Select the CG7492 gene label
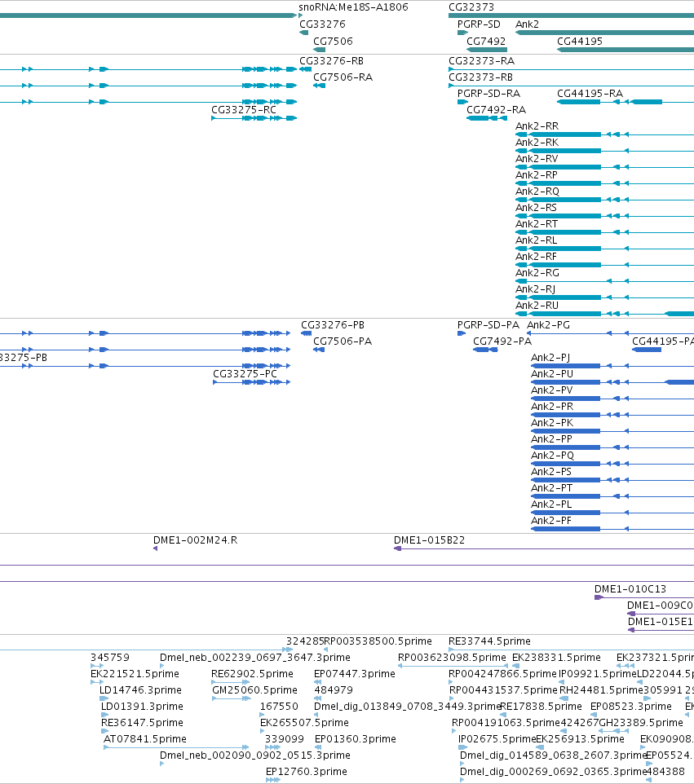 (x=486, y=41)
